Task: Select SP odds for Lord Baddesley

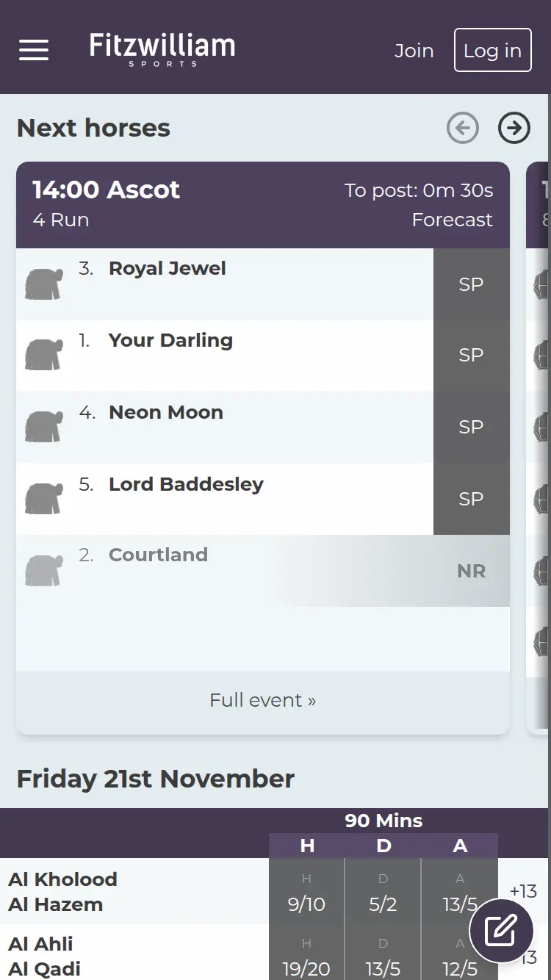Action: tap(471, 499)
